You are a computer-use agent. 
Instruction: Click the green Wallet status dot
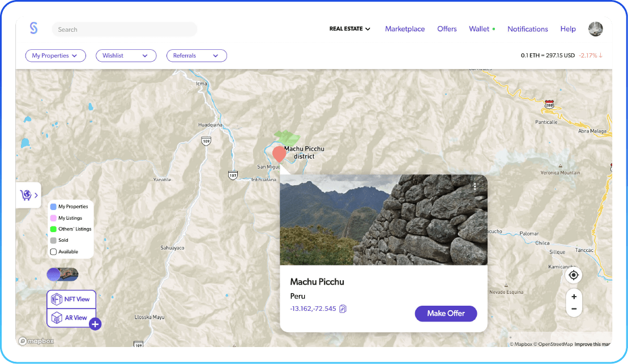[493, 29]
